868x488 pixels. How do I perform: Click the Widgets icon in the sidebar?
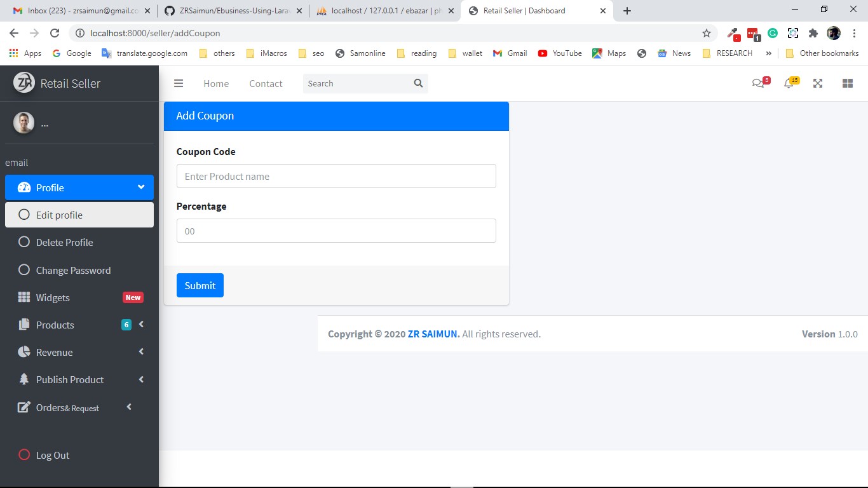24,297
